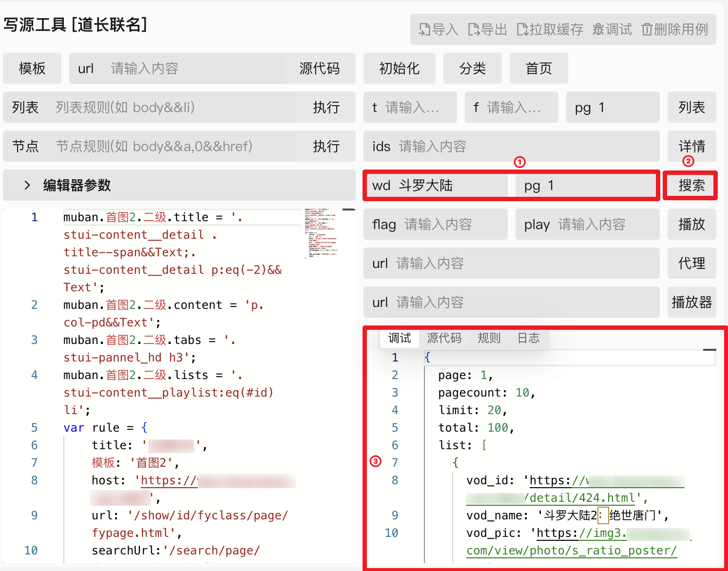Viewport: 728px width, 571px height.
Task: Switch to the 源代码 output tab
Action: point(444,338)
